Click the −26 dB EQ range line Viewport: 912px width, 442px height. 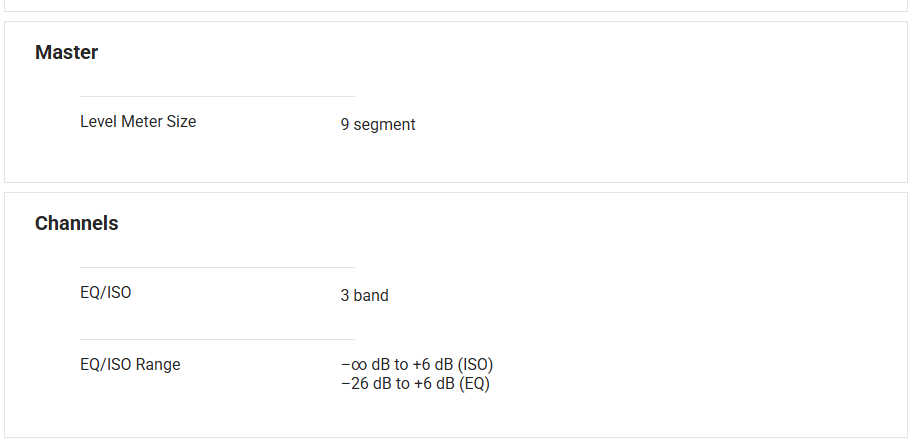(x=414, y=383)
